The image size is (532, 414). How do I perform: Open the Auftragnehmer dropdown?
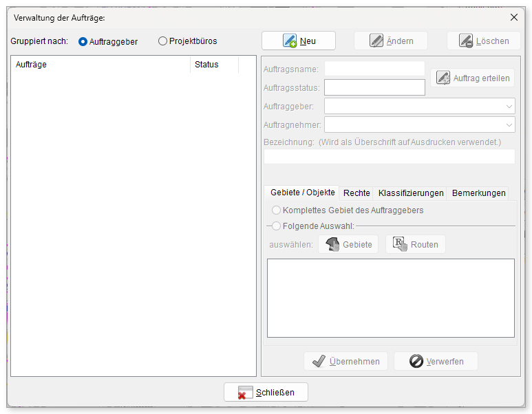[420, 124]
